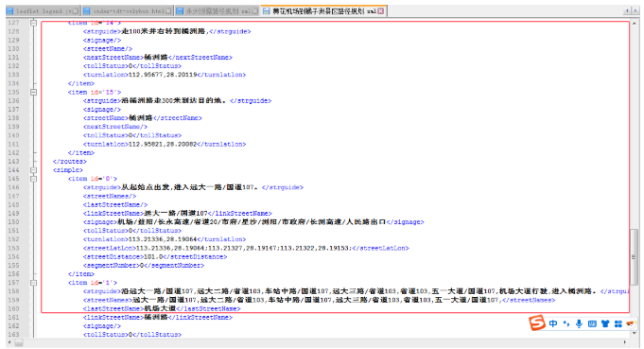This screenshot has width=644, height=349.
Task: Toggle Chinese/English mode 中 icon
Action: [x=553, y=323]
